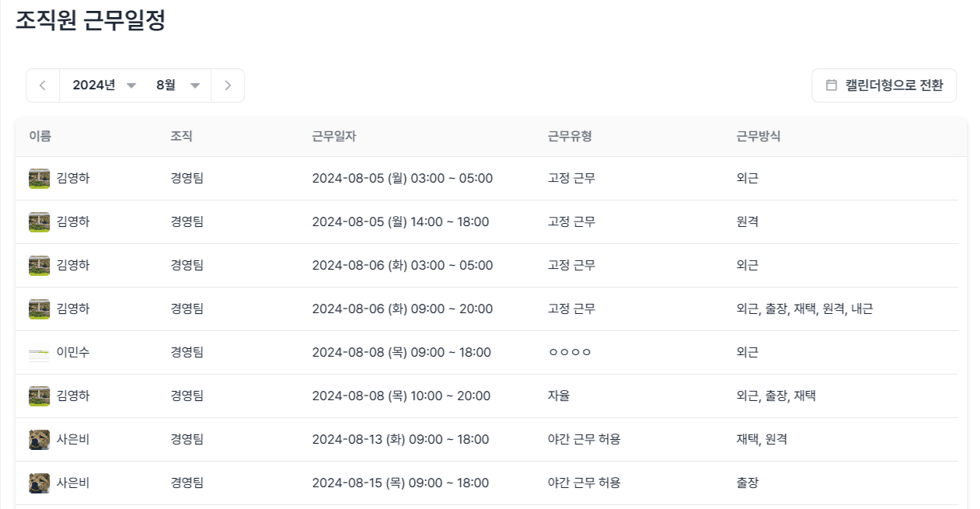Click 이민수's profile thumbnail
The height and width of the screenshot is (509, 980).
38,352
